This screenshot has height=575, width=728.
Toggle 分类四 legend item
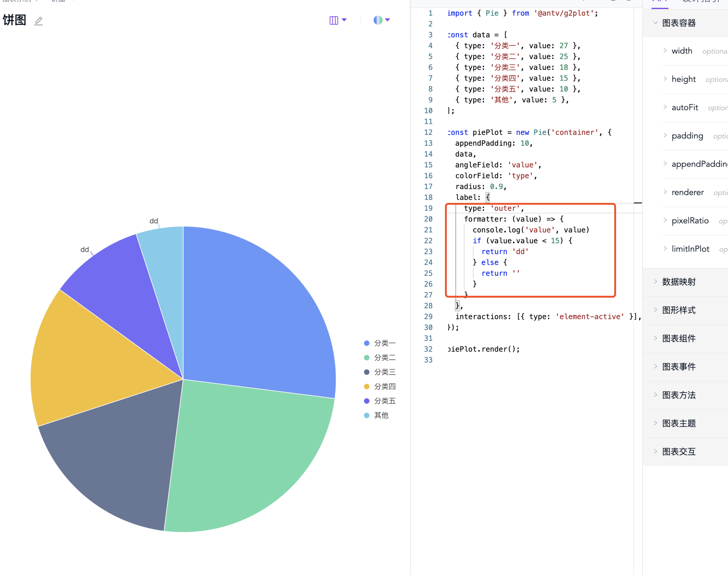coord(380,387)
